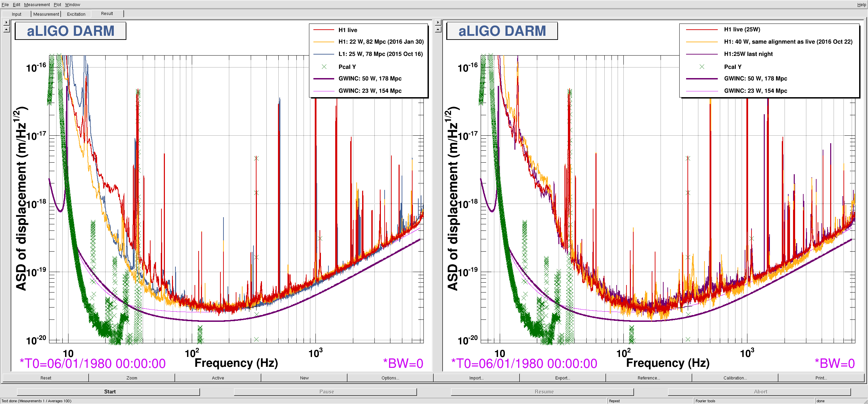
Task: Click the Resume button
Action: click(x=542, y=392)
